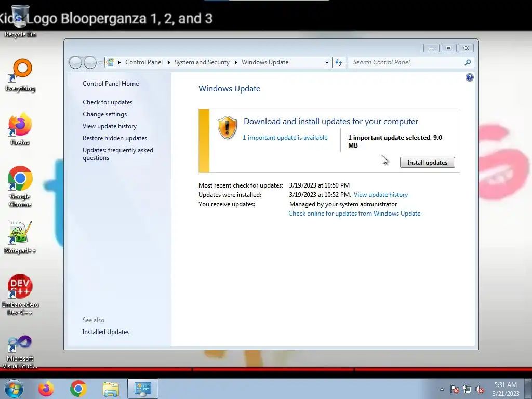Click the taskbar clock showing 5:31 AM
The image size is (532, 399).
[x=506, y=389]
